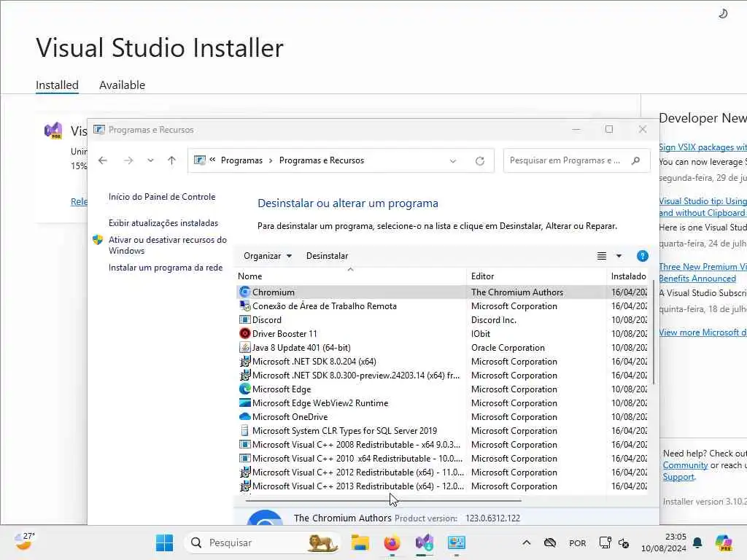
Task: Select Microsoft Edge icon in list
Action: click(x=245, y=389)
